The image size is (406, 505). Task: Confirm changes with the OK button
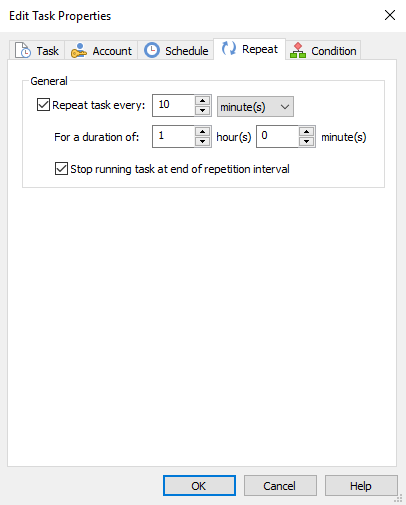pos(199,486)
